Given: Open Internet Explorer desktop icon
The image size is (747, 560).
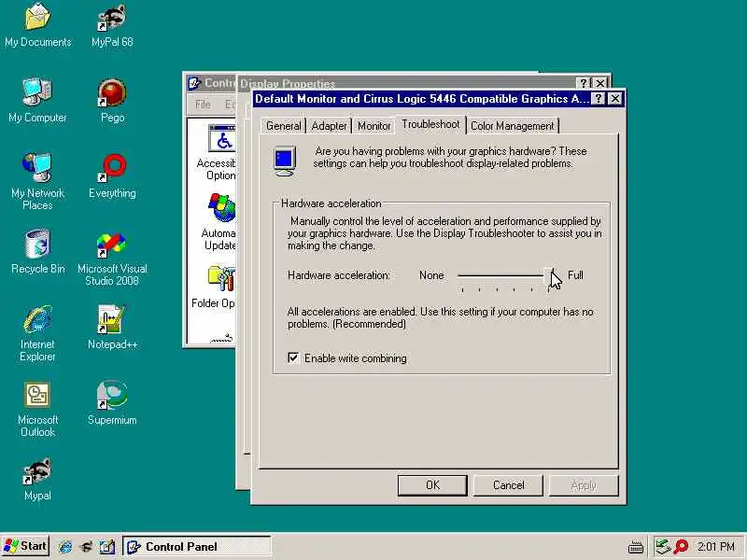Looking at the screenshot, I should [x=37, y=333].
